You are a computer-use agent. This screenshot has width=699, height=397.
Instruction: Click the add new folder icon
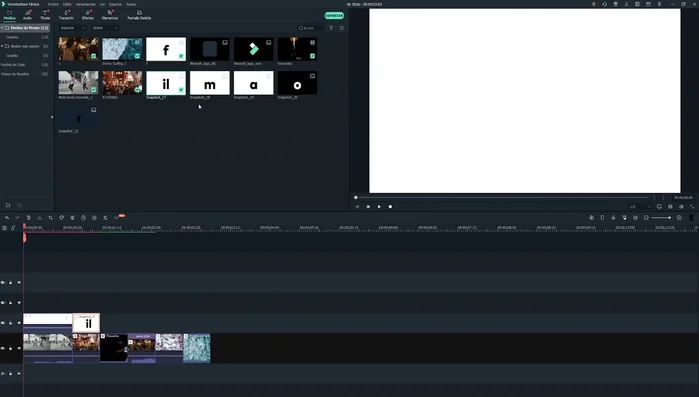point(8,205)
